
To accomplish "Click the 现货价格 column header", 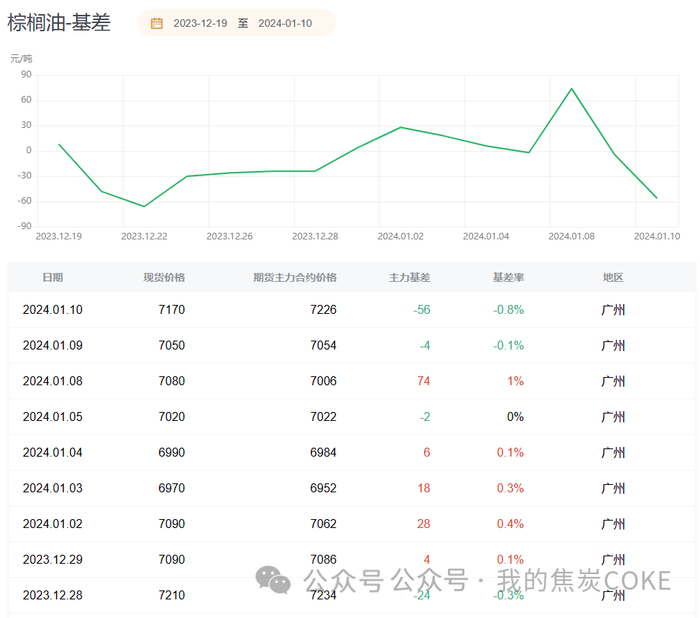I will pos(164,277).
